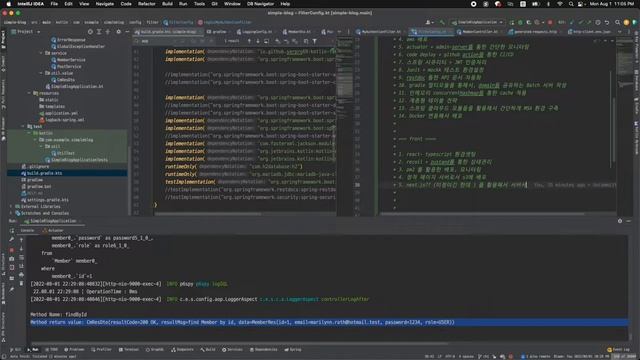This screenshot has width=640, height=360.
Task: Collapse the resources folder
Action: point(29,93)
